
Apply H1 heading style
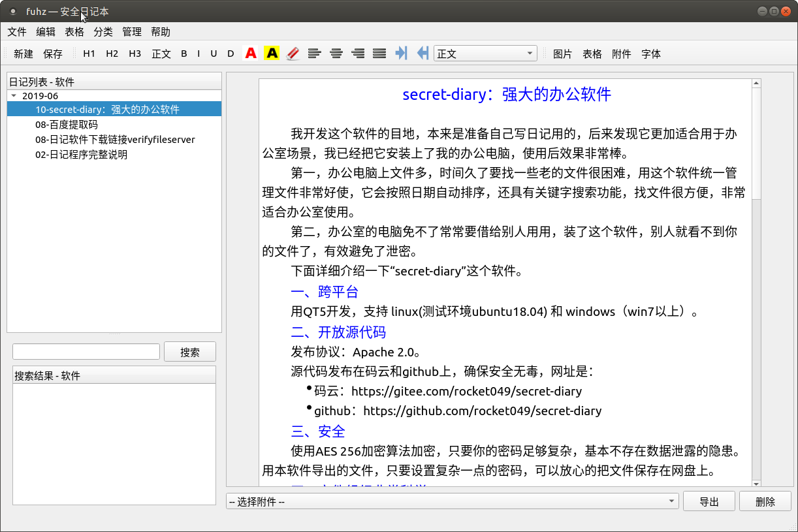click(89, 54)
